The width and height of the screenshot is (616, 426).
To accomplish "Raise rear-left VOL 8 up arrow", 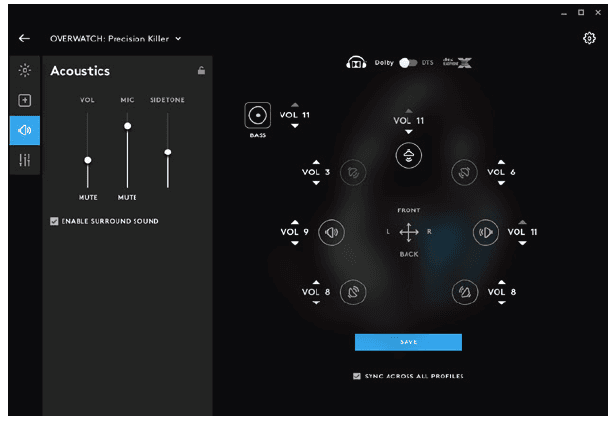I will pos(316,282).
